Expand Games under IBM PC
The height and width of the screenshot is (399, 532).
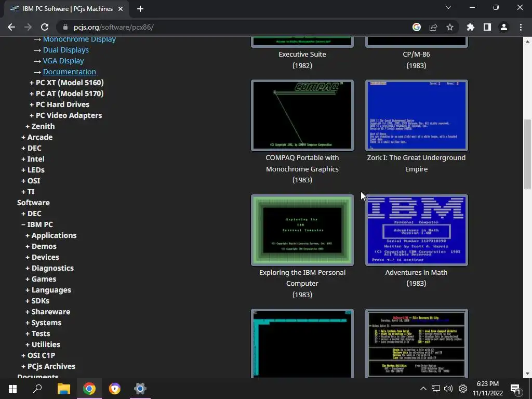tap(41, 279)
